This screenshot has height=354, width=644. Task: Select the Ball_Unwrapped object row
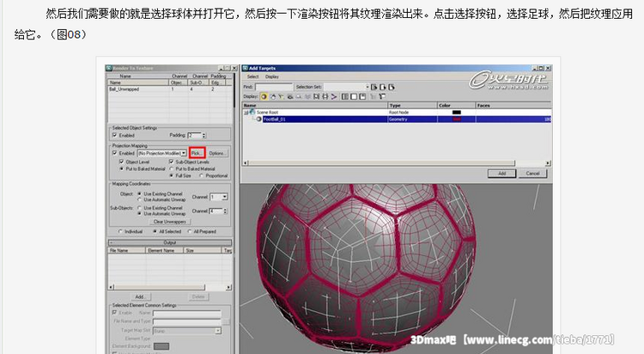[x=170, y=89]
